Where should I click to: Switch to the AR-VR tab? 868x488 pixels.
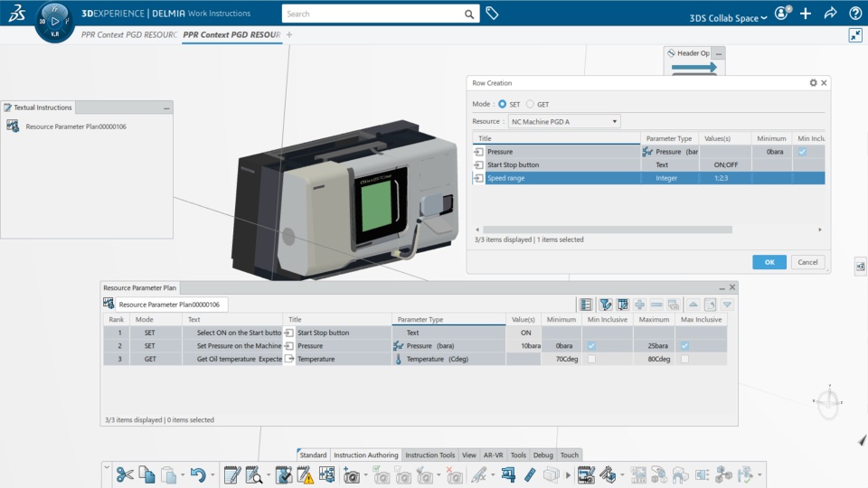[494, 455]
